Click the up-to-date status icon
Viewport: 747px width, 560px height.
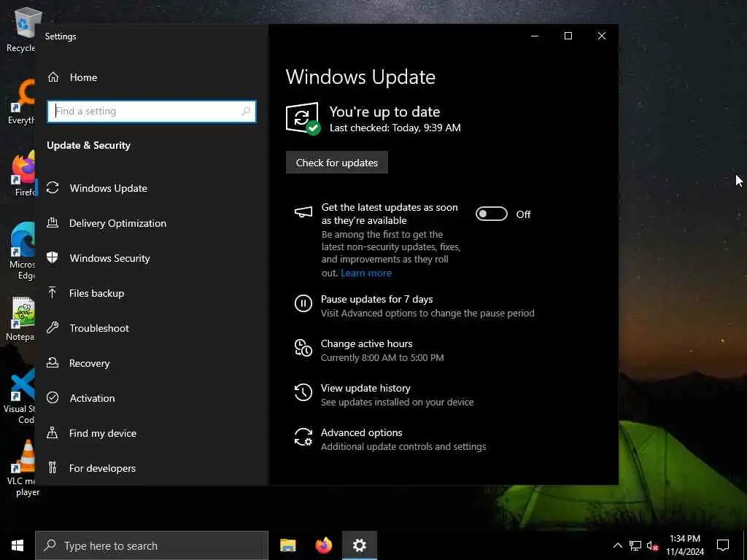(x=303, y=119)
